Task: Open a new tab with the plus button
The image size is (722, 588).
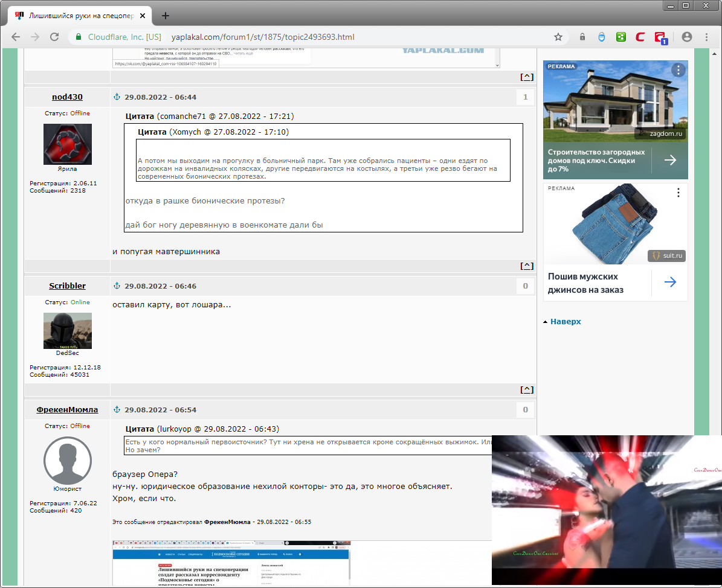Action: point(166,16)
